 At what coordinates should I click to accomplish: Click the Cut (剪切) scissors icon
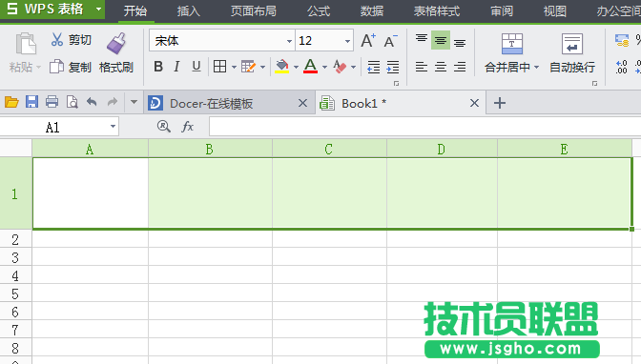pos(57,40)
